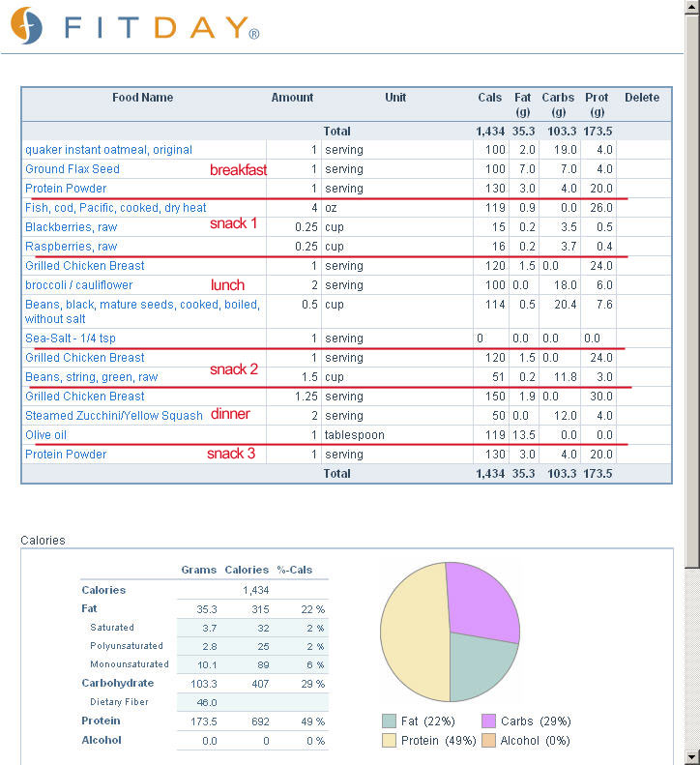The width and height of the screenshot is (700, 765).
Task: Click the FitDay logo icon
Action: pyautogui.click(x=26, y=25)
